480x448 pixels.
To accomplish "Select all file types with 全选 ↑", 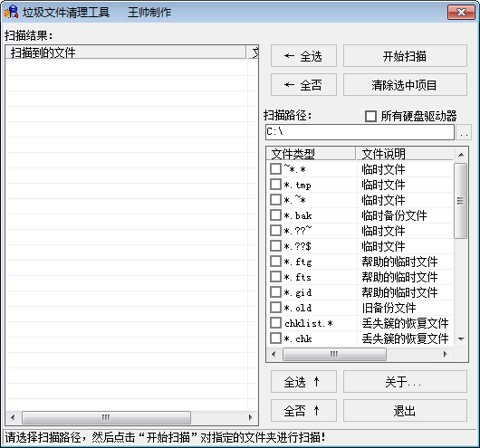I will [x=303, y=382].
